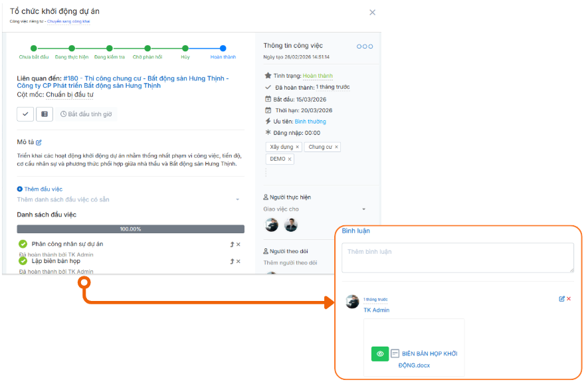Delete TK Admin's comment with red X
588x384 pixels.
[x=569, y=299]
